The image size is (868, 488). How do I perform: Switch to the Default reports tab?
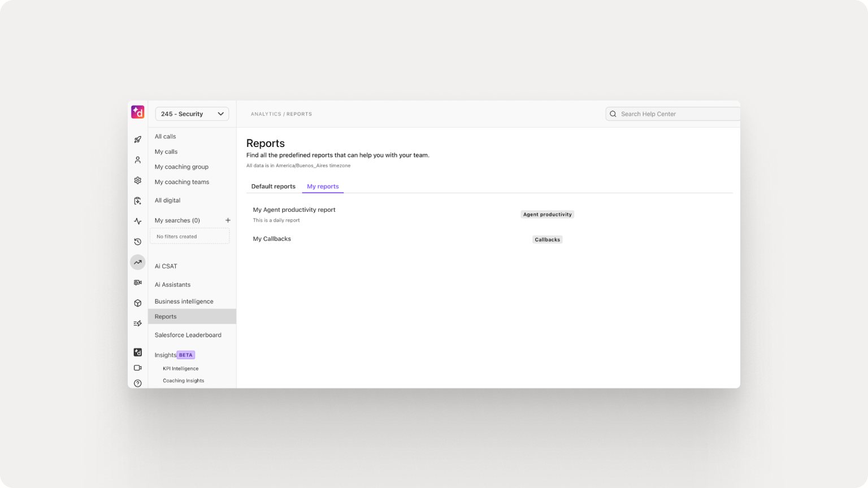click(x=273, y=186)
